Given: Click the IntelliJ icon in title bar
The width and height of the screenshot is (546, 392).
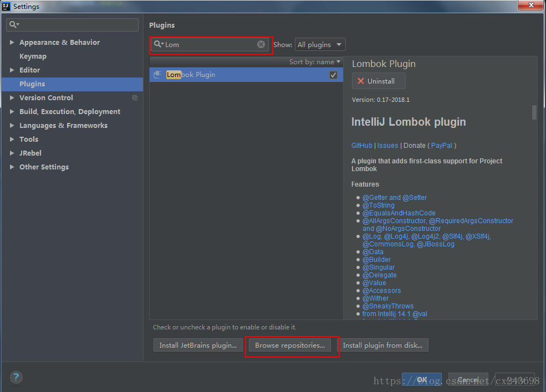Looking at the screenshot, I should tap(6, 6).
